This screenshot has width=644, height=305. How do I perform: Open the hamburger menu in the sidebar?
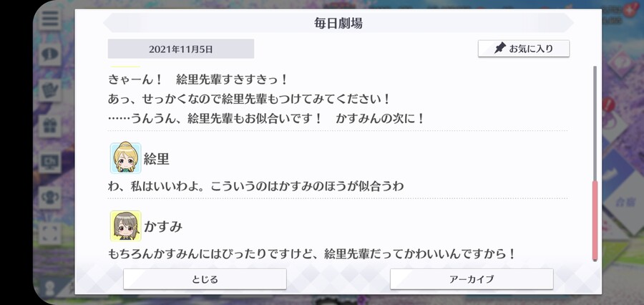tap(50, 19)
